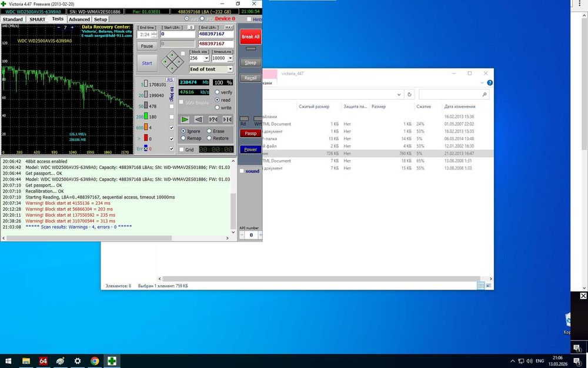
Task: Refresh the victoria_447 Explorer folder view
Action: coord(409,95)
